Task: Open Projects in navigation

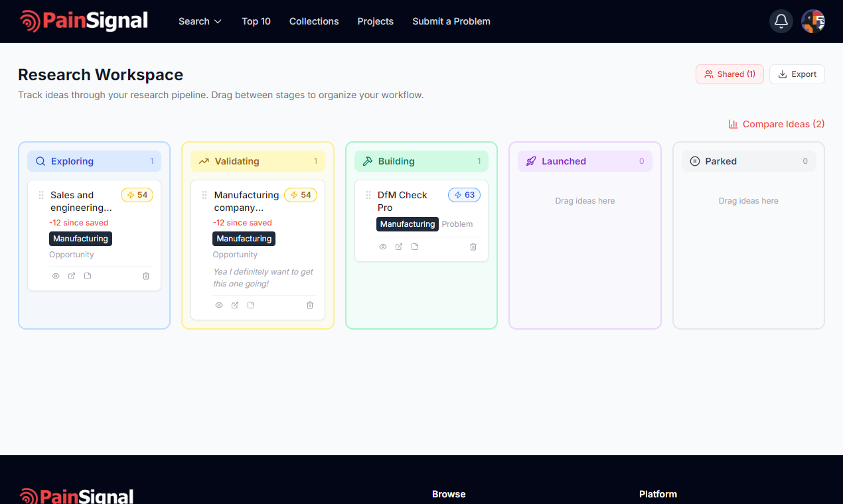Action: 376,21
